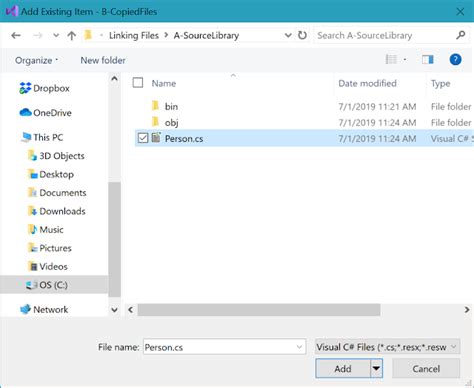This screenshot has height=388, width=474.
Task: Click the Visual Studio title bar icon
Action: tap(12, 11)
